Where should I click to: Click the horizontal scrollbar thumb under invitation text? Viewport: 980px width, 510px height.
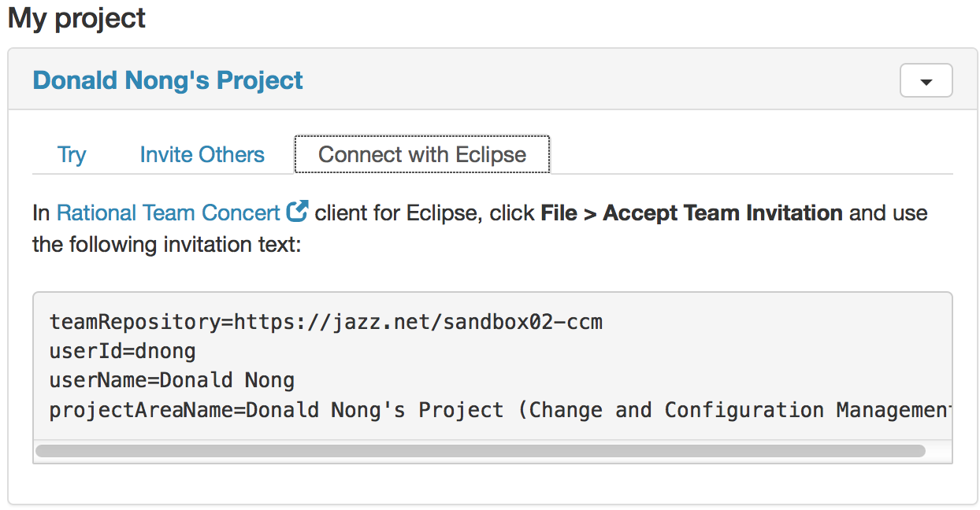point(480,451)
